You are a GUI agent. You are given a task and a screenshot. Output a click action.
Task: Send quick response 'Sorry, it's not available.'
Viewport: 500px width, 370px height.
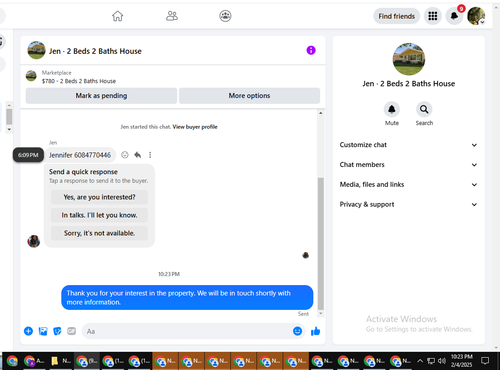tap(99, 233)
